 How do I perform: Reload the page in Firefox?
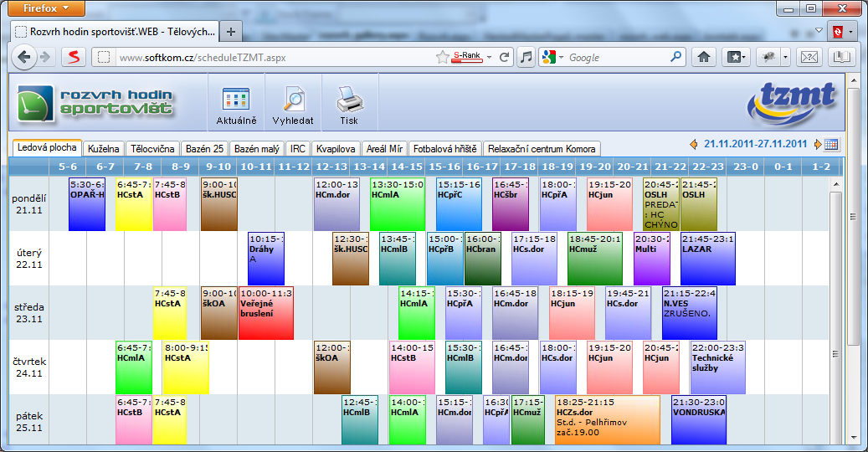pos(505,57)
